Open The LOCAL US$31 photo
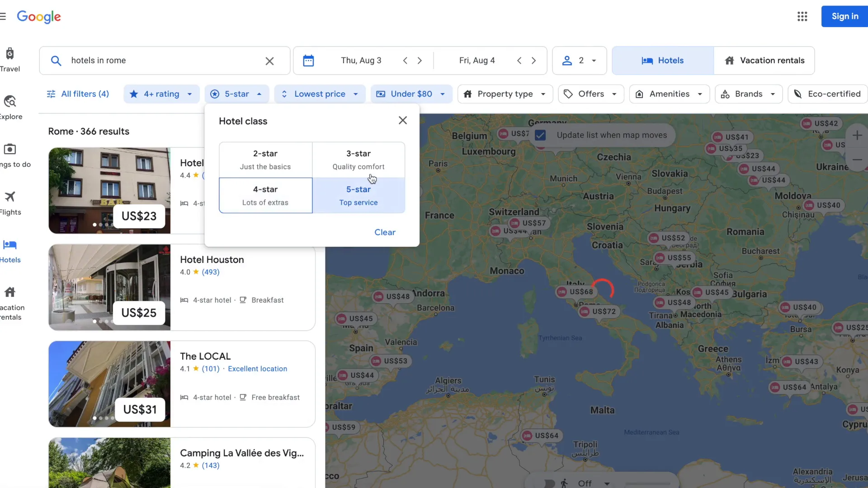The width and height of the screenshot is (868, 488). [x=109, y=384]
